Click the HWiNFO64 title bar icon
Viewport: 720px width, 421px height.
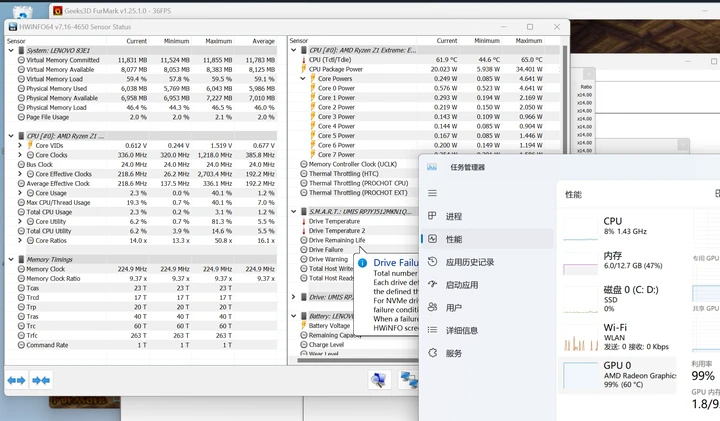pos(12,27)
